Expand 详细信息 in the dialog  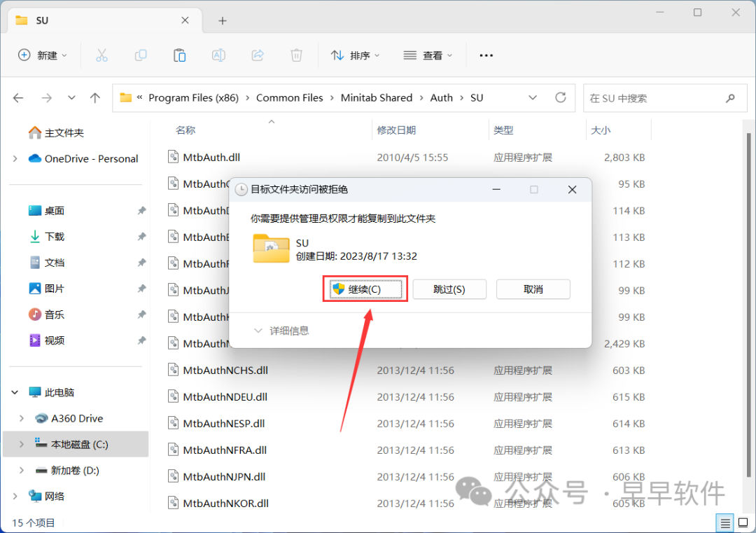point(281,331)
